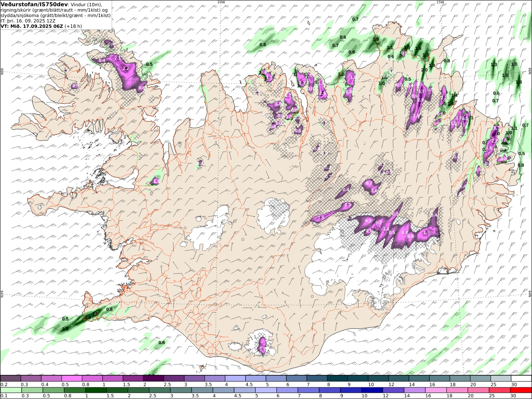This screenshot has height=399, width=532.
Task: Click the '15W' longitude label
Action: click(x=440, y=2)
